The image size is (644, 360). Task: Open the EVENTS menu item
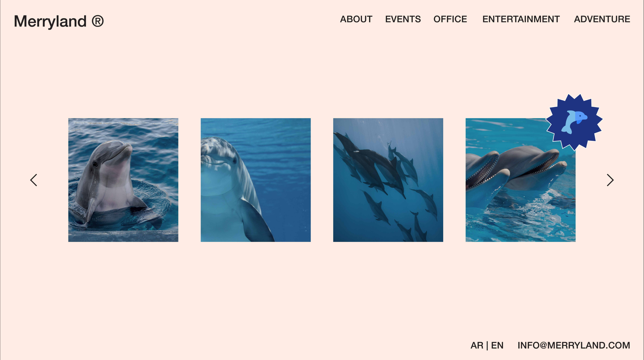[x=403, y=19]
